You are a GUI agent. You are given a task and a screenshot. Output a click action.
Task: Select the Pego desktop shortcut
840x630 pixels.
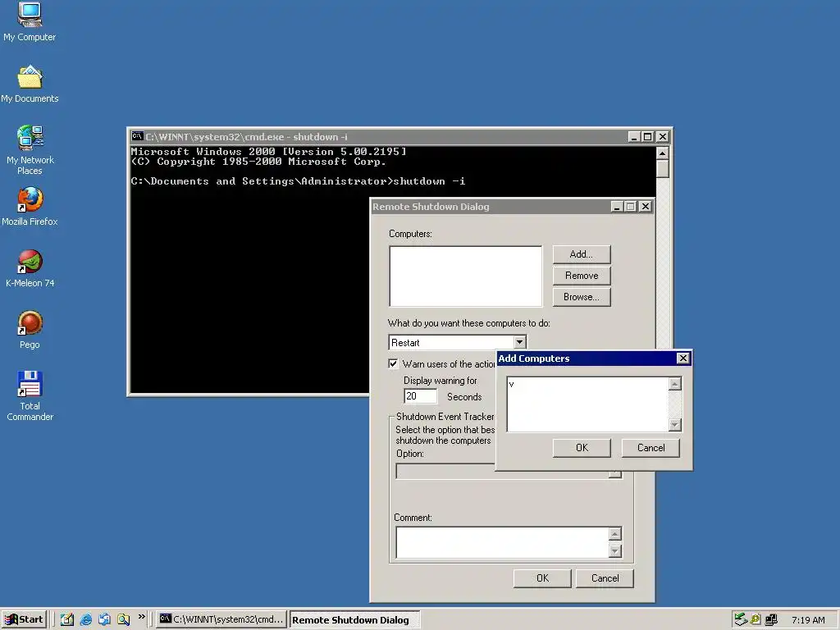click(30, 330)
